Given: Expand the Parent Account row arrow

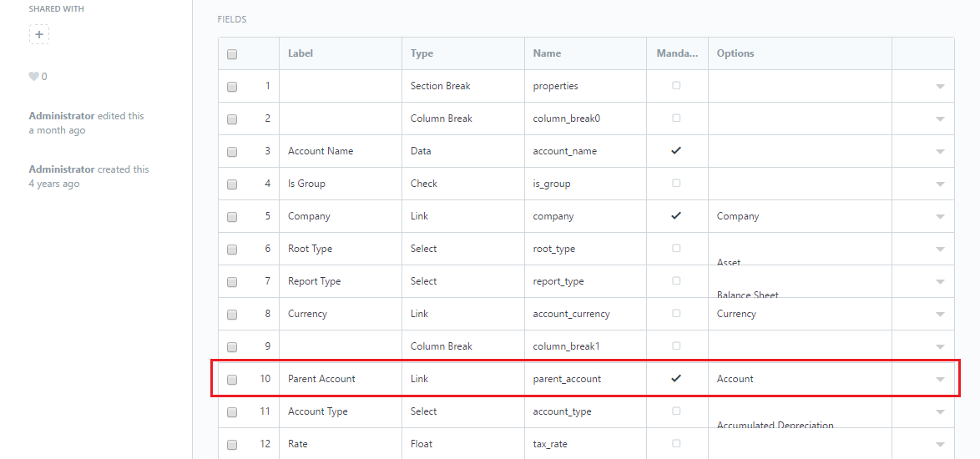Looking at the screenshot, I should (x=939, y=379).
